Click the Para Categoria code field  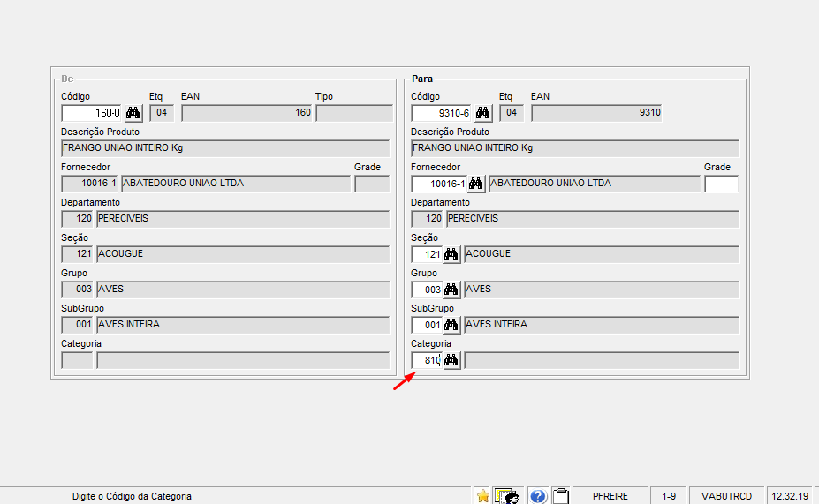(x=427, y=360)
